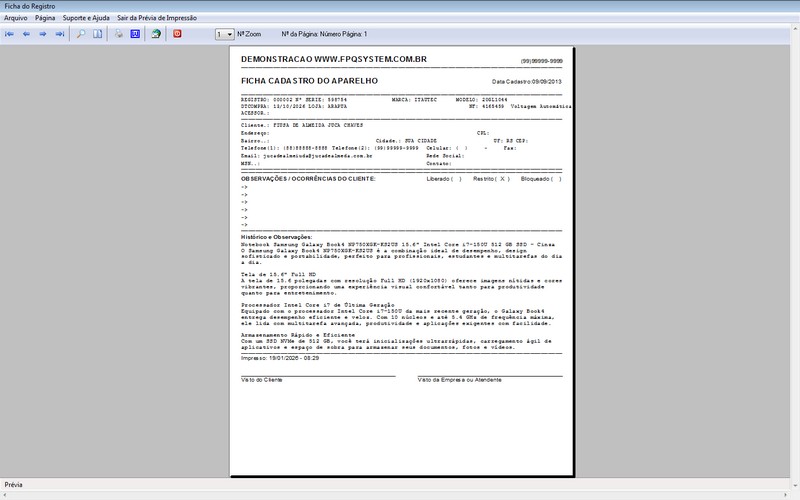Image resolution: width=800 pixels, height=500 pixels.
Task: Click the magnifier zoom icon
Action: click(81, 34)
